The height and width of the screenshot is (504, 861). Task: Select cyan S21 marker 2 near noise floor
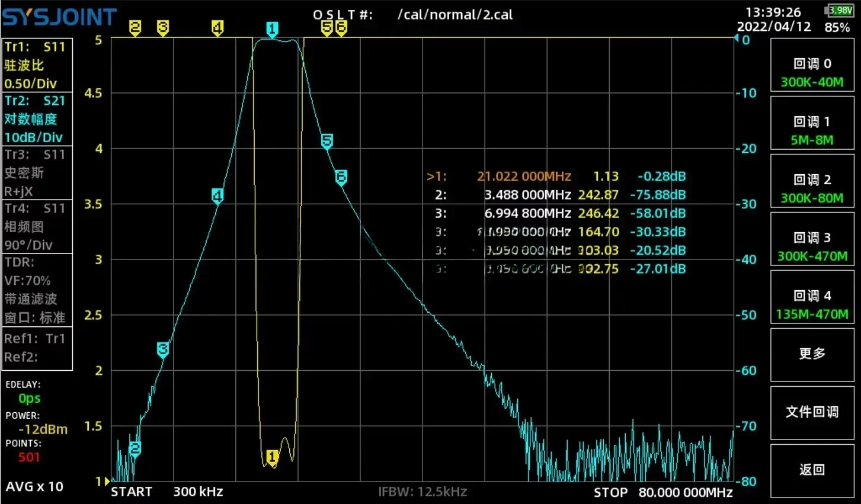[x=135, y=449]
